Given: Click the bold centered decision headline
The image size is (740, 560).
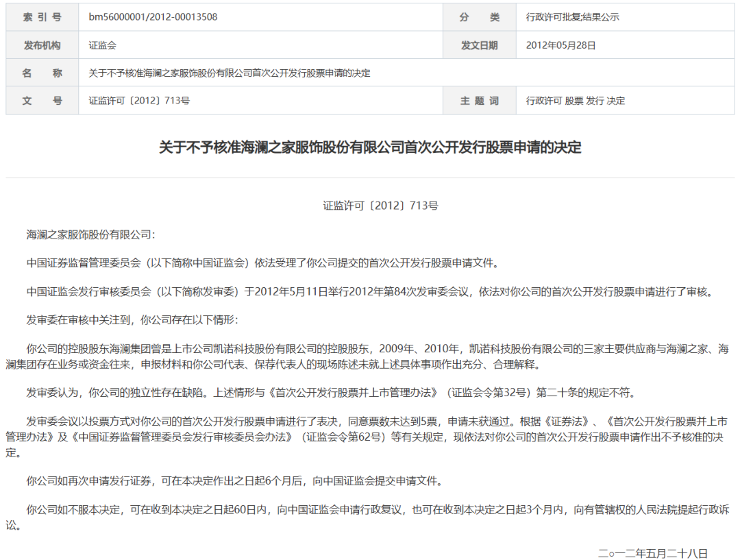Looking at the screenshot, I should [x=370, y=147].
